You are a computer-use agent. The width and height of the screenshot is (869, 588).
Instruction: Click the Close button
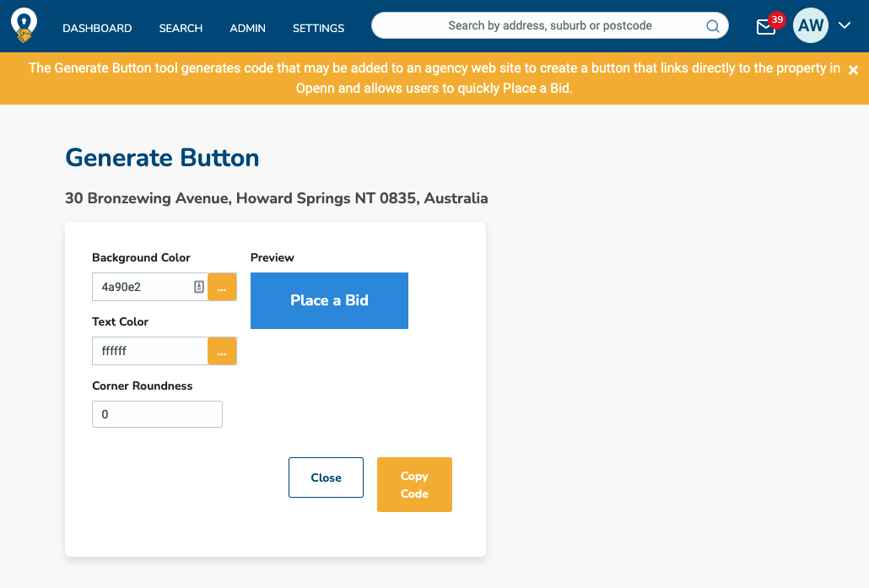[326, 477]
